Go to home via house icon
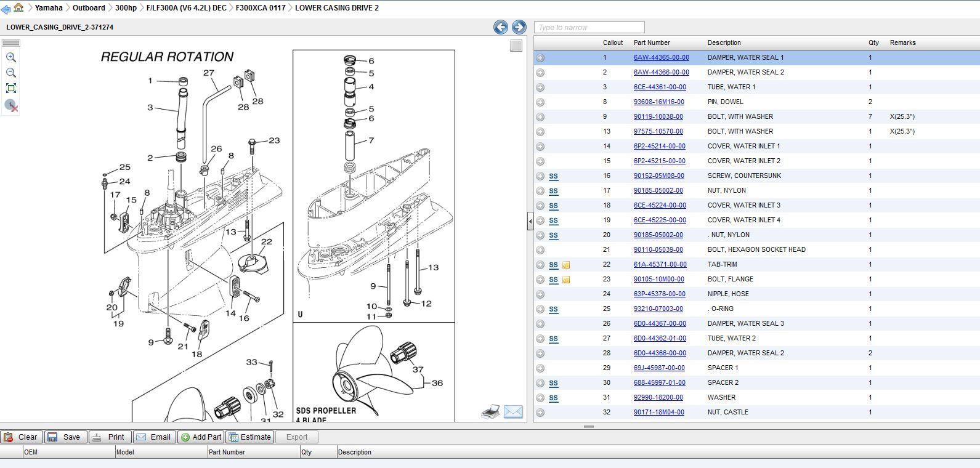The image size is (980, 468). pos(18,7)
